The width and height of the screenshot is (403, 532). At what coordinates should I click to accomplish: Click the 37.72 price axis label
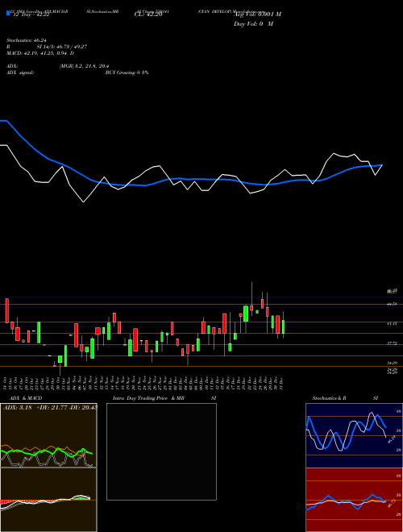click(x=392, y=343)
